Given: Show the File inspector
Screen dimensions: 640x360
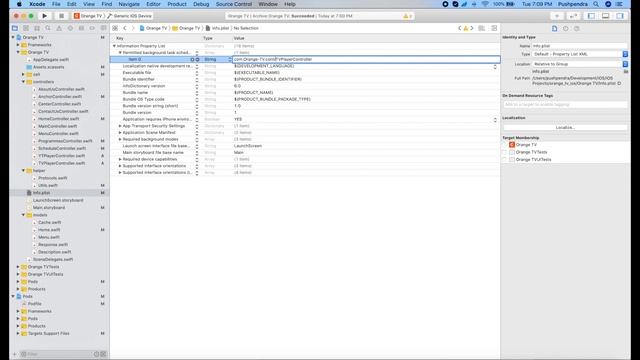Looking at the screenshot, I should point(554,29).
